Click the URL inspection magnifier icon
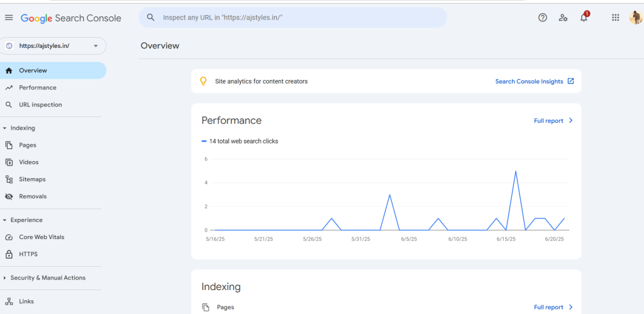The height and width of the screenshot is (314, 644). click(9, 105)
